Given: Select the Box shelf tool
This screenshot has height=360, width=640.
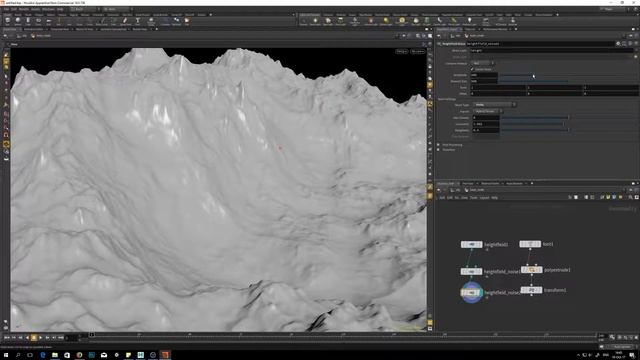Looking at the screenshot, I should (x=7, y=21).
